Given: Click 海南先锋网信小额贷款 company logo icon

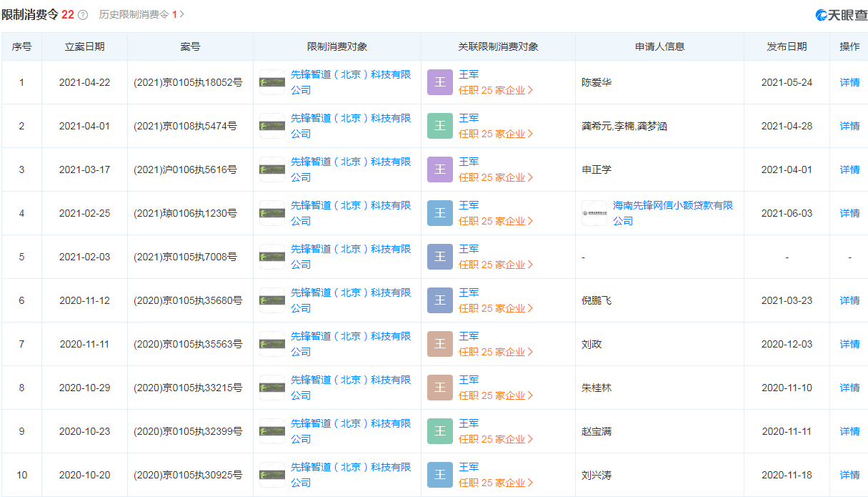Looking at the screenshot, I should pyautogui.click(x=594, y=213).
